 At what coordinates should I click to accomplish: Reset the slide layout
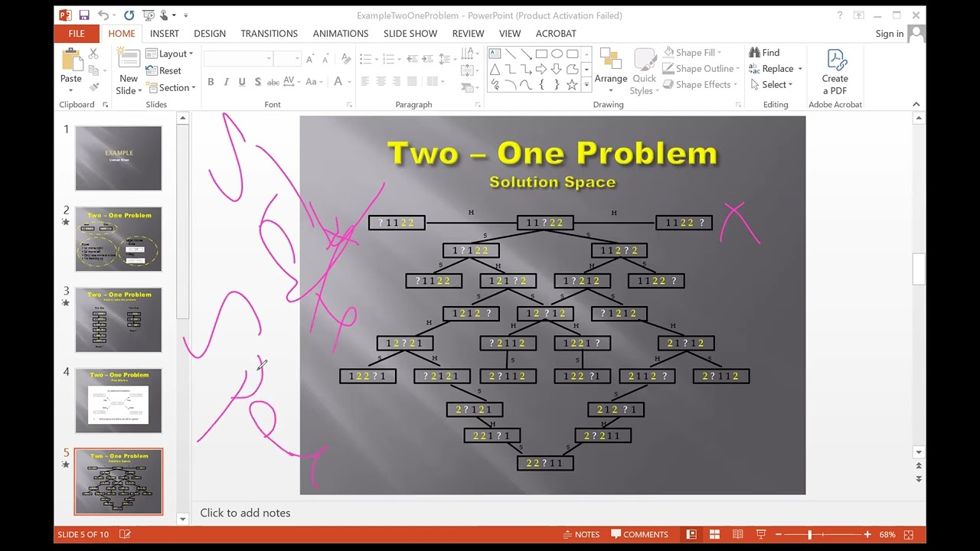[163, 70]
